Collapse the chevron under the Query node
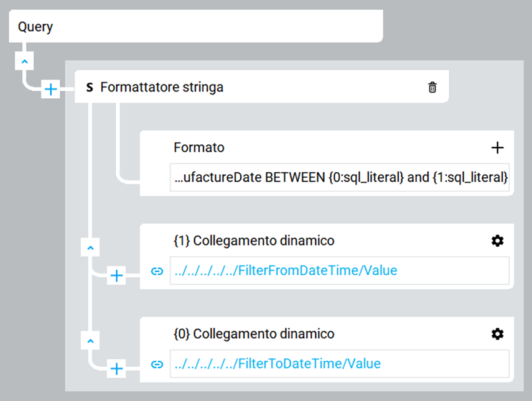This screenshot has height=401, width=532. click(x=24, y=61)
